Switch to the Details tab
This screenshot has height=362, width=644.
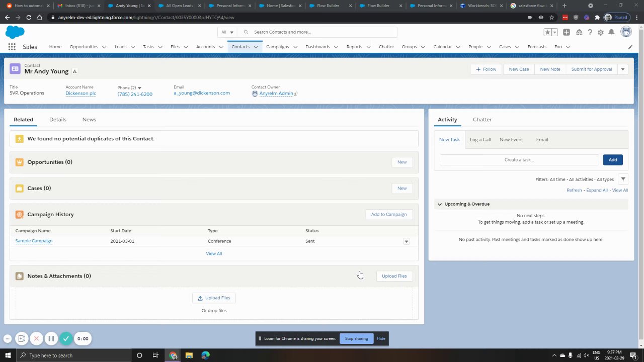point(58,120)
